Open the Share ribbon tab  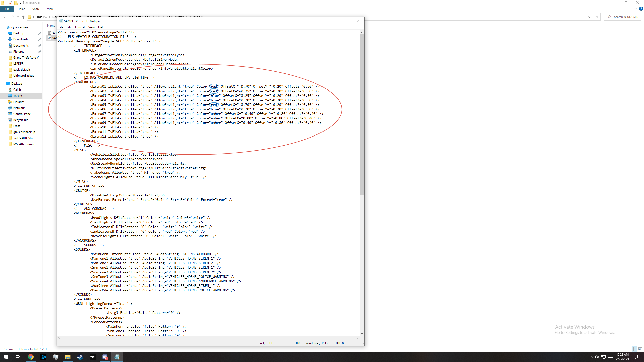tap(36, 9)
